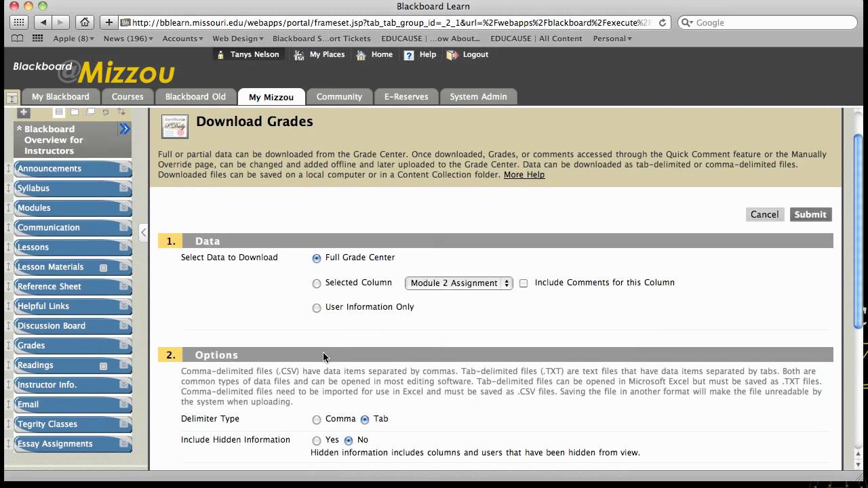868x488 pixels.
Task: Open the System Admin tab
Action: coord(478,97)
